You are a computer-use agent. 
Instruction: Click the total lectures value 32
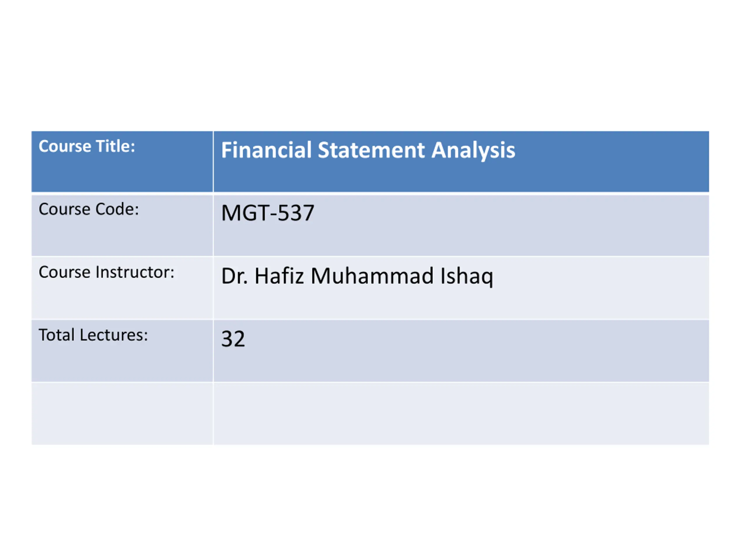coord(233,339)
